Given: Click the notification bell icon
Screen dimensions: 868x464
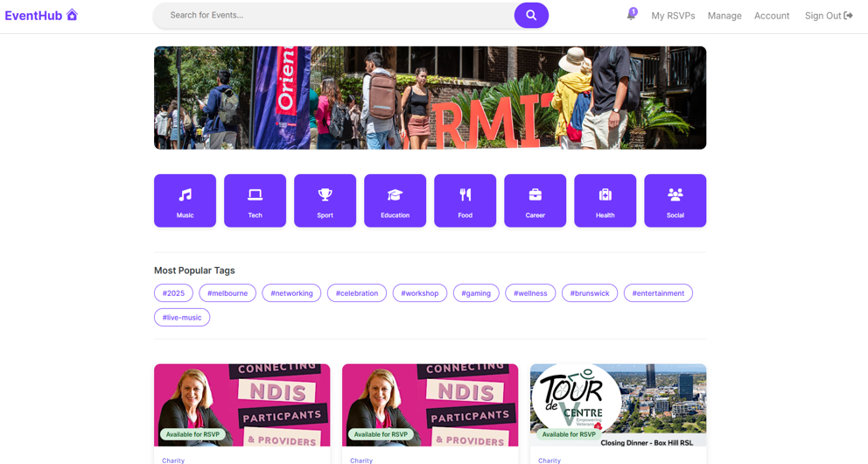Looking at the screenshot, I should pos(631,15).
